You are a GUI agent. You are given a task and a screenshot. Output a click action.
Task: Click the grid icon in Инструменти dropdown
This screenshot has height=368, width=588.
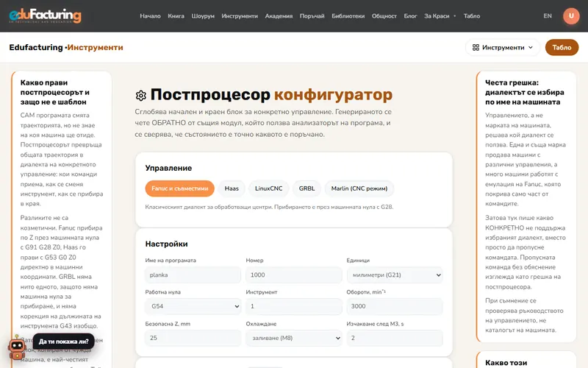(x=476, y=47)
